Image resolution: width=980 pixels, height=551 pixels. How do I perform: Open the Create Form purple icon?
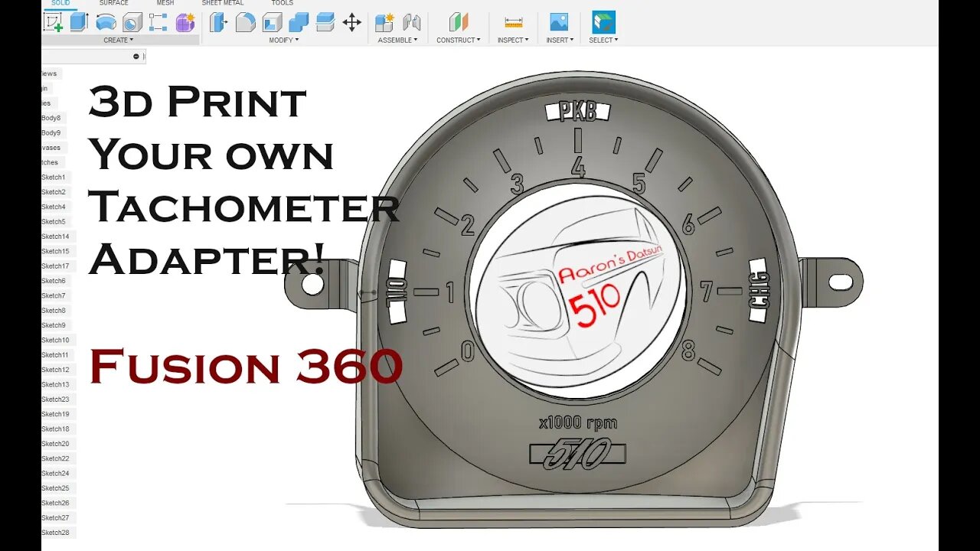[x=185, y=22]
